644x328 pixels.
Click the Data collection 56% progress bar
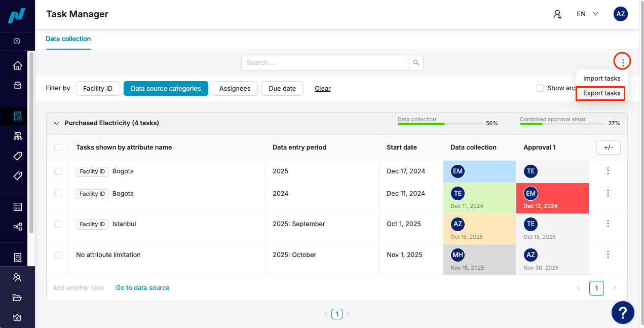440,124
